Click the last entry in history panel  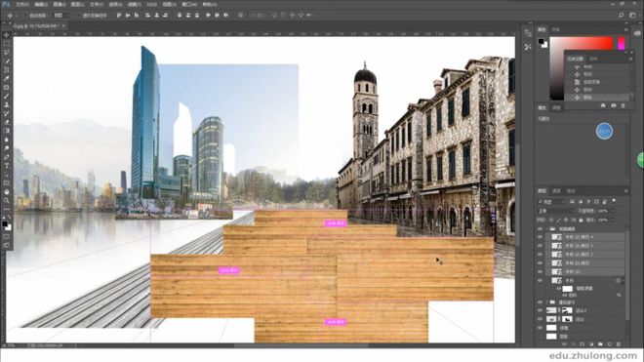coord(597,98)
